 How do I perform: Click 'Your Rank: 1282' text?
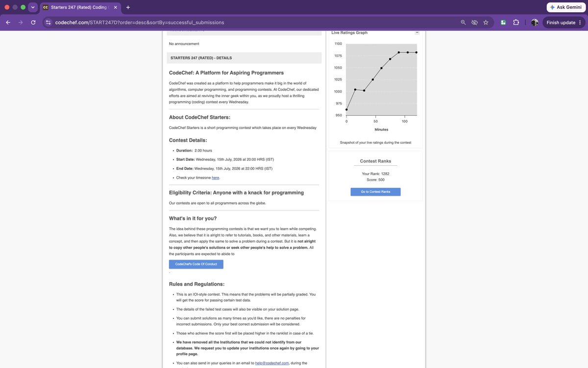coord(375,174)
